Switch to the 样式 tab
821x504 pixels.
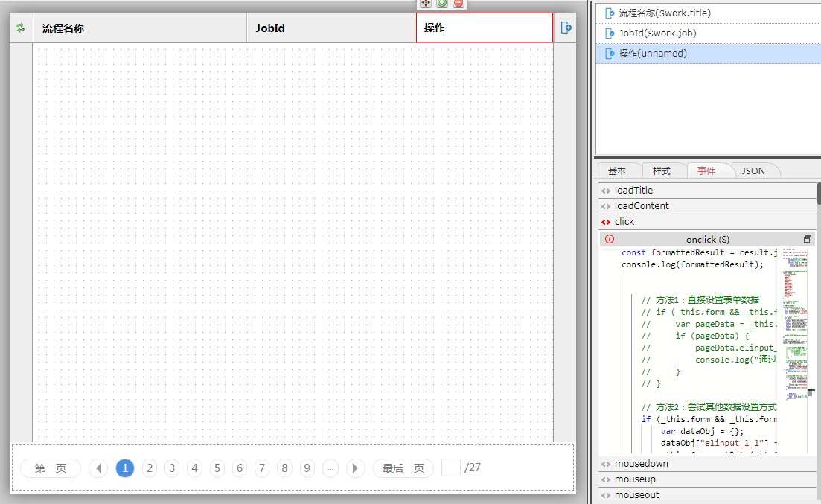click(x=662, y=170)
